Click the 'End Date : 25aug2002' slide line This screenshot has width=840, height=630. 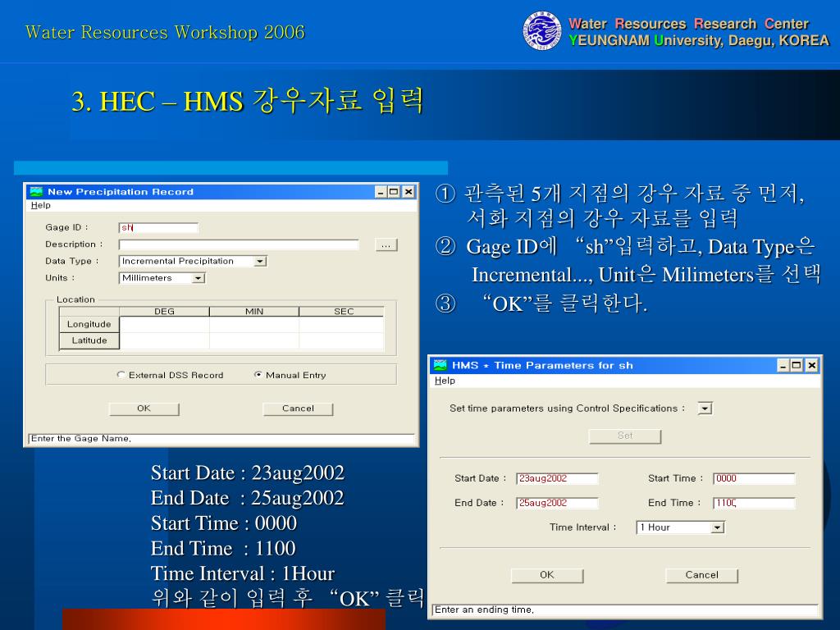[x=247, y=498]
